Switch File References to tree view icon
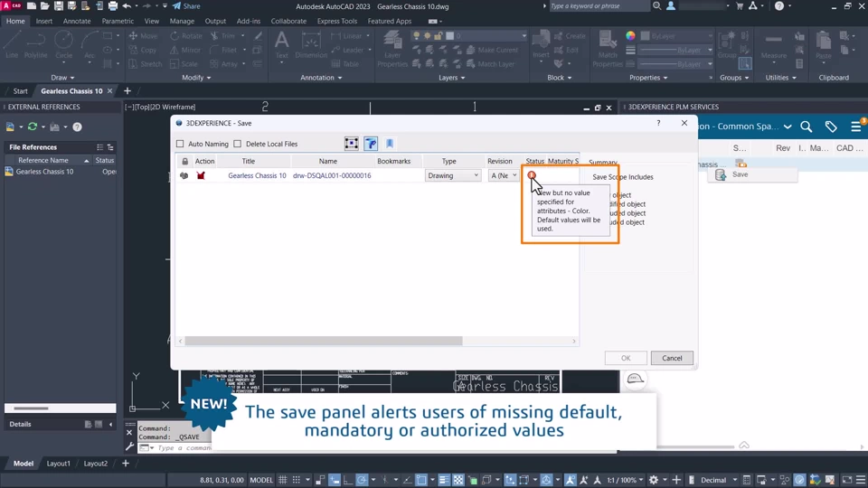The image size is (868, 488). 110,147
